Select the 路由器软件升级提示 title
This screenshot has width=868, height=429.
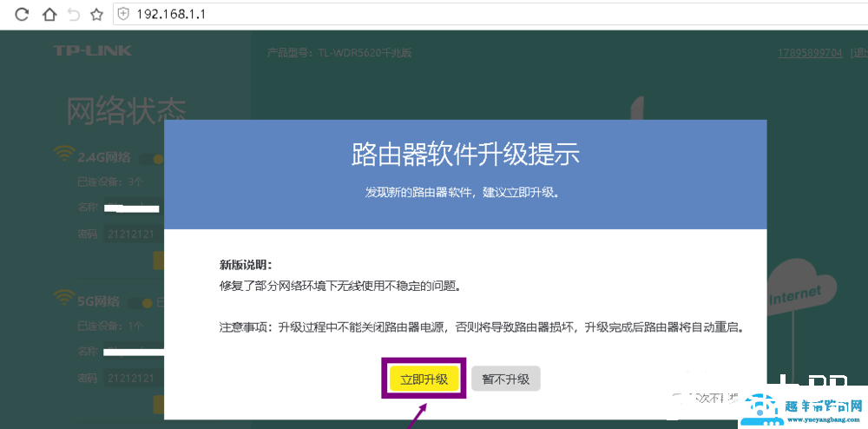coord(465,155)
